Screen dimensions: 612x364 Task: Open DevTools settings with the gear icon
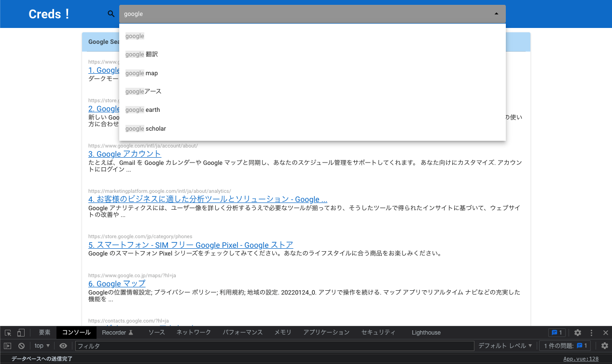click(578, 332)
